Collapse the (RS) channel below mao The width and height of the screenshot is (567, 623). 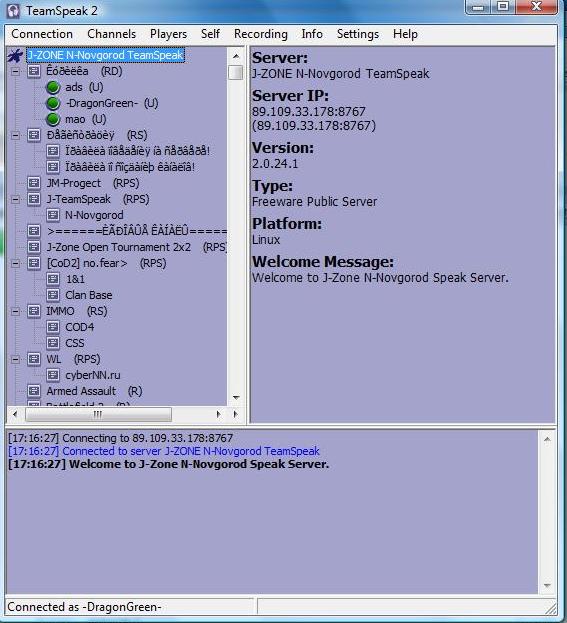tap(15, 135)
